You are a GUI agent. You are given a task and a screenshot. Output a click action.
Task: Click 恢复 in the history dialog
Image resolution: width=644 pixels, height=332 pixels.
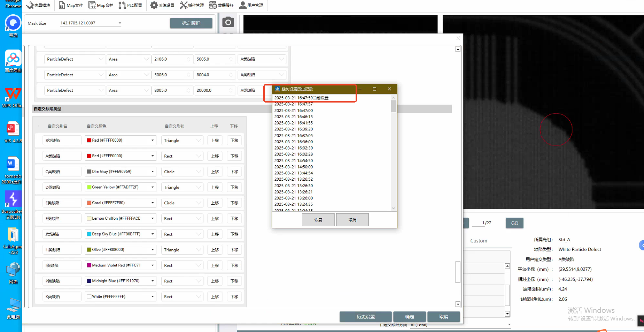tap(318, 220)
